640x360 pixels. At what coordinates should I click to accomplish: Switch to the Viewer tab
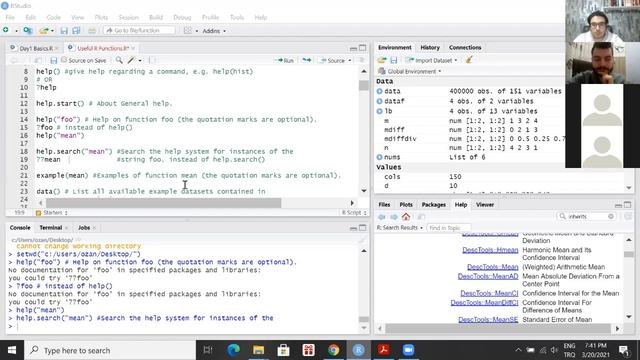click(485, 205)
